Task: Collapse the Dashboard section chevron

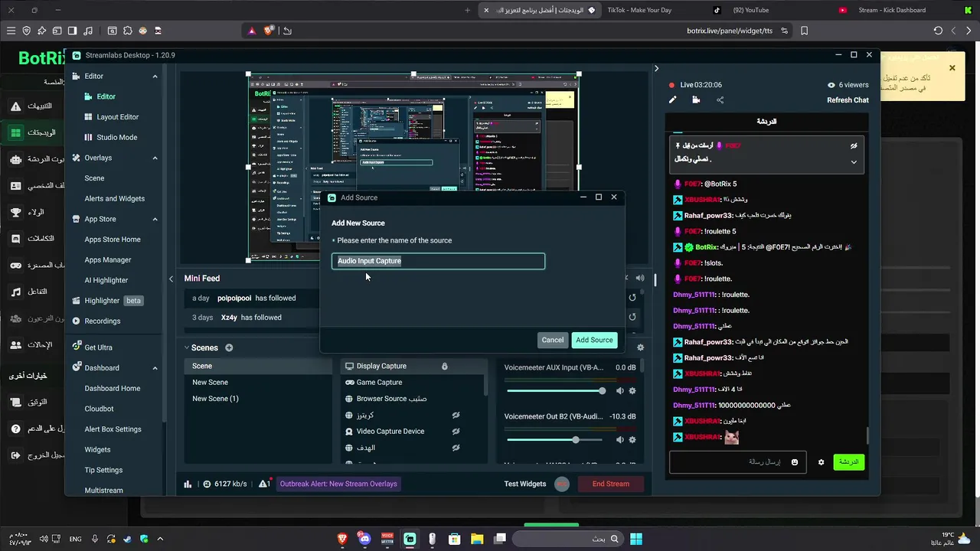Action: coord(155,368)
